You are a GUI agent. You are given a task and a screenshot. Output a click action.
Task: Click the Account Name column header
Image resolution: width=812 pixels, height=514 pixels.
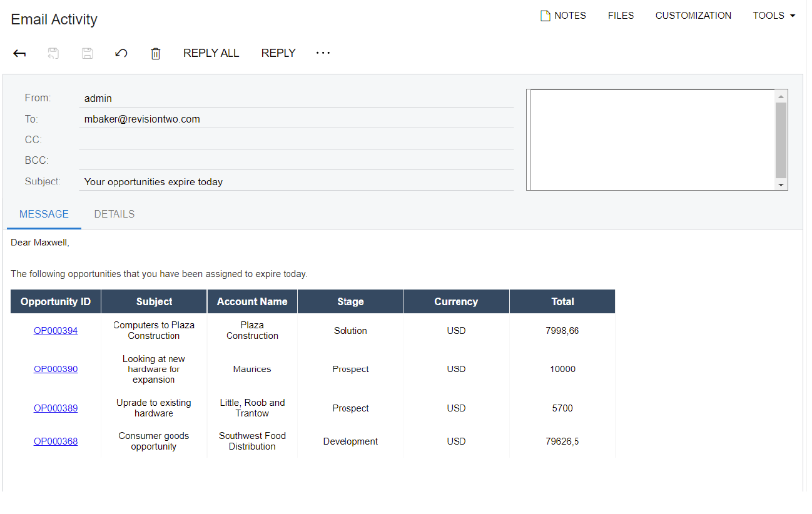click(x=252, y=301)
